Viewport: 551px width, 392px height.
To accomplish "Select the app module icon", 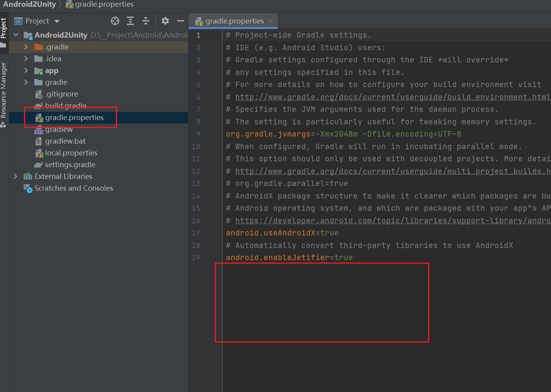I will coord(38,71).
